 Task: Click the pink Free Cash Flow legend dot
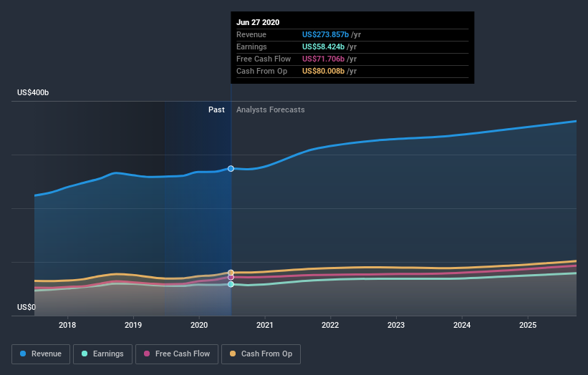(x=147, y=354)
